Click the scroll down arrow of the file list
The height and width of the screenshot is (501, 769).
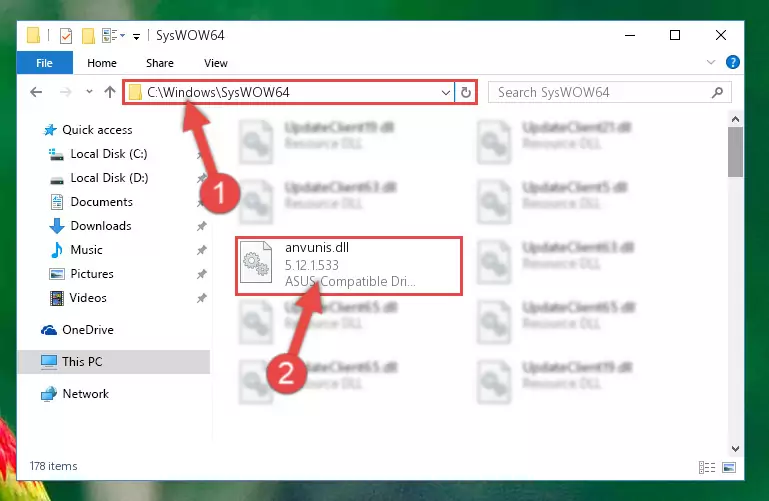tap(735, 449)
